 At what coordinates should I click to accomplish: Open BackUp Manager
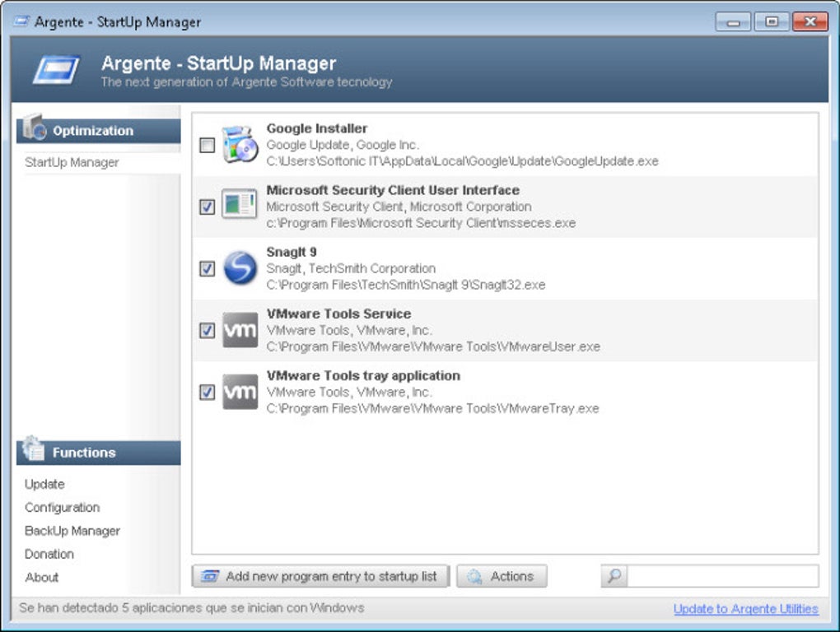tap(72, 531)
